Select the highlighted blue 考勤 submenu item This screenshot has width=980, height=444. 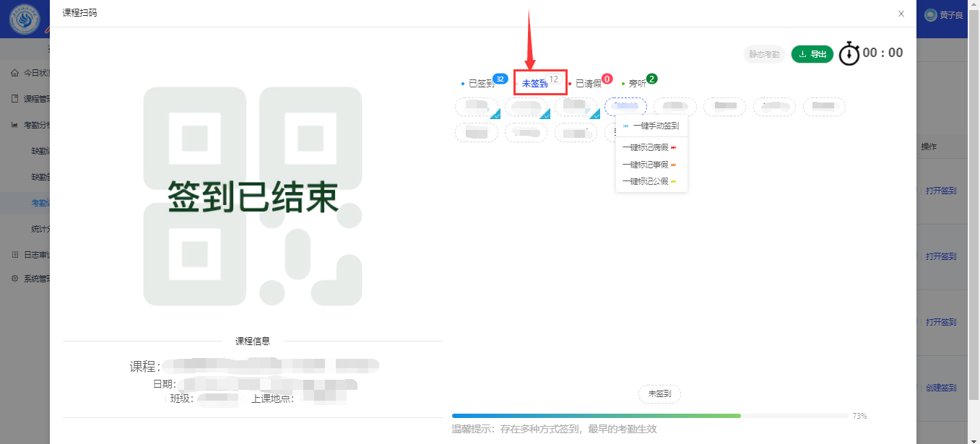coord(25,203)
